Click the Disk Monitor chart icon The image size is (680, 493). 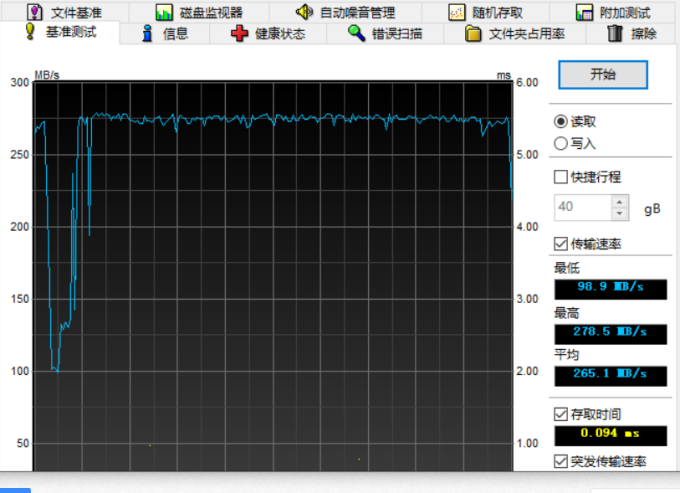pos(164,13)
